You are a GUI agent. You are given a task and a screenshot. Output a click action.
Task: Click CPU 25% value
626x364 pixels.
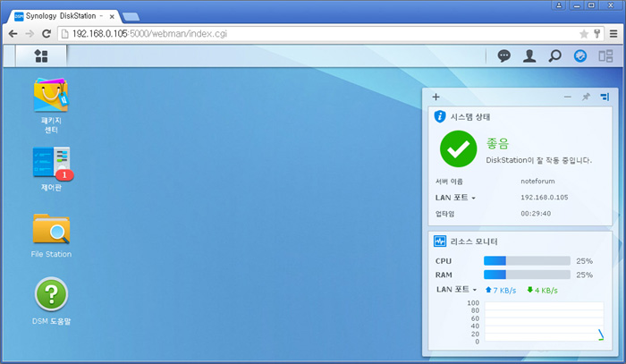click(584, 261)
